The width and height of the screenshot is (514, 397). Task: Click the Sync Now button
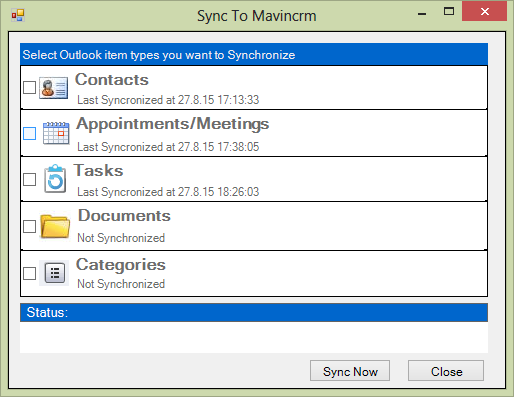pyautogui.click(x=350, y=371)
